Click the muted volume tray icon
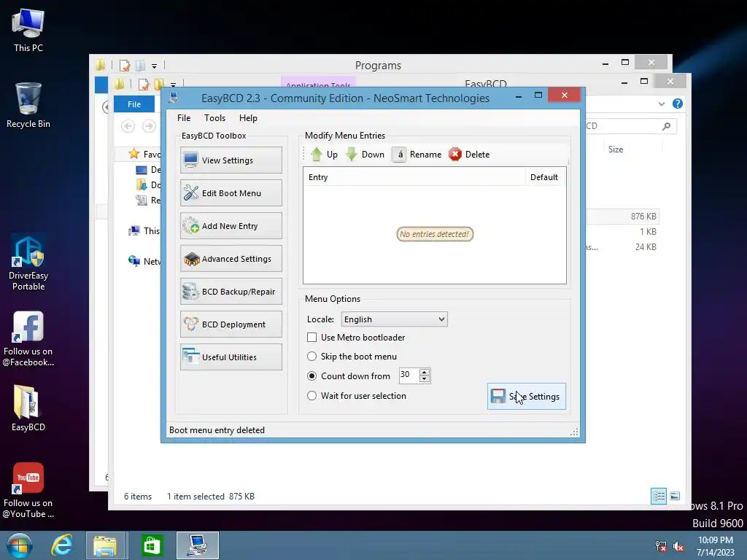This screenshot has height=560, width=747. tap(678, 546)
